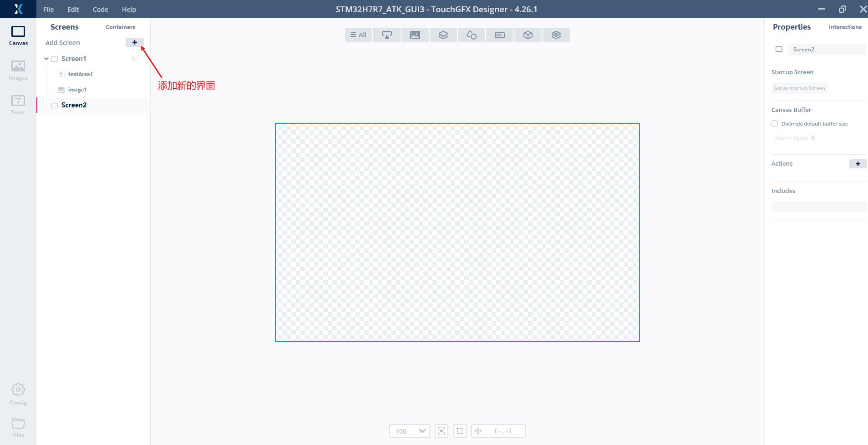
Task: Open the 3D cube widget category
Action: 528,35
